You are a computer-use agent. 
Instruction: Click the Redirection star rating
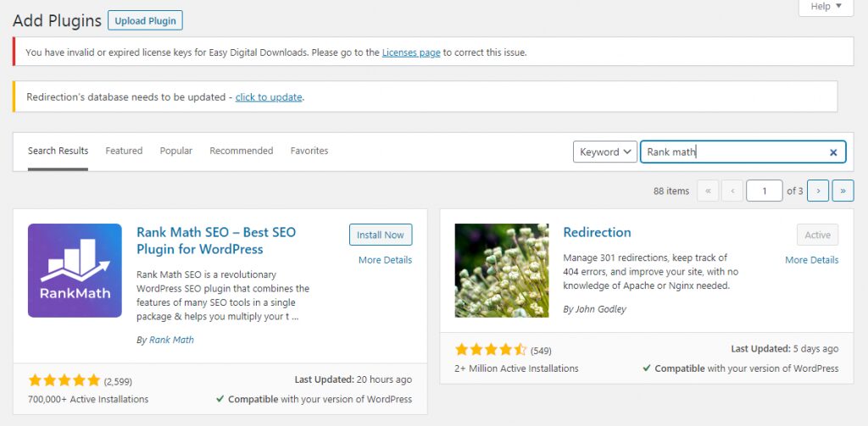click(x=491, y=350)
